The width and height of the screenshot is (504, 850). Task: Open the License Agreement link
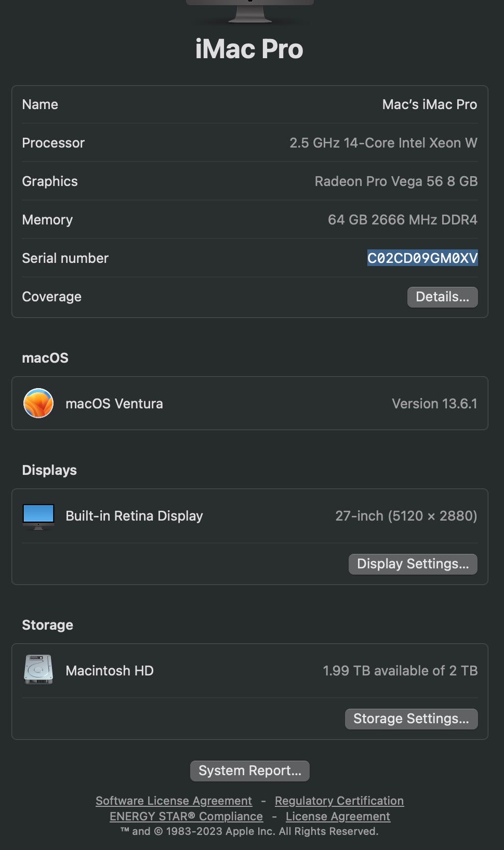click(x=338, y=816)
